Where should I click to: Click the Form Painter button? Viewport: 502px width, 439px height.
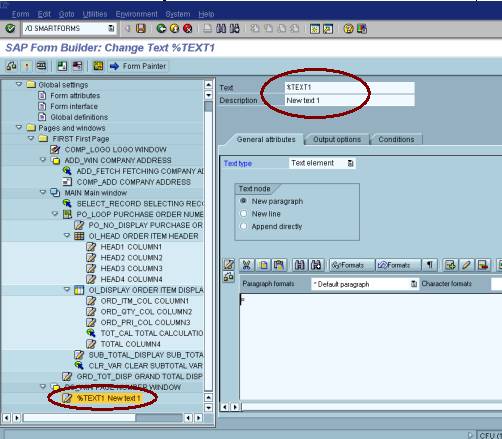tap(138, 66)
